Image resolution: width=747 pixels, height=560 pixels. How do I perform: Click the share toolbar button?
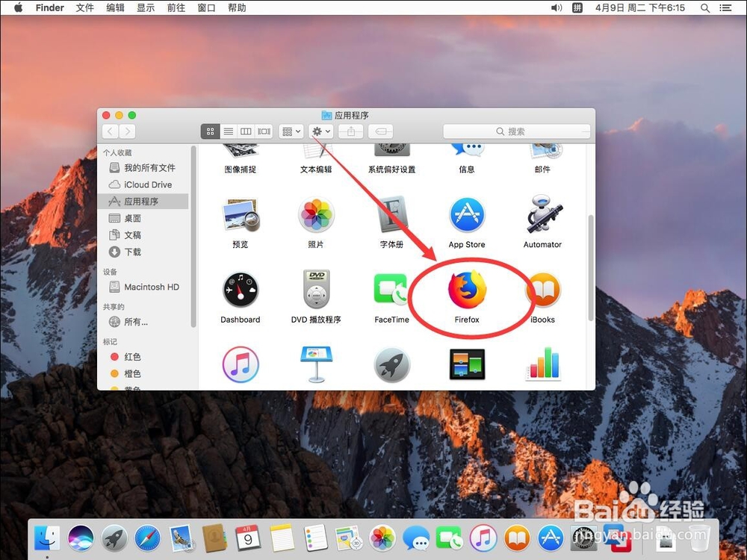[x=351, y=131]
